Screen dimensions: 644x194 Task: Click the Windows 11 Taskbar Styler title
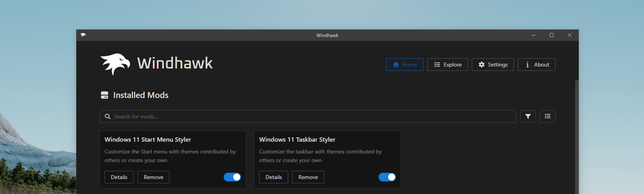click(x=297, y=140)
